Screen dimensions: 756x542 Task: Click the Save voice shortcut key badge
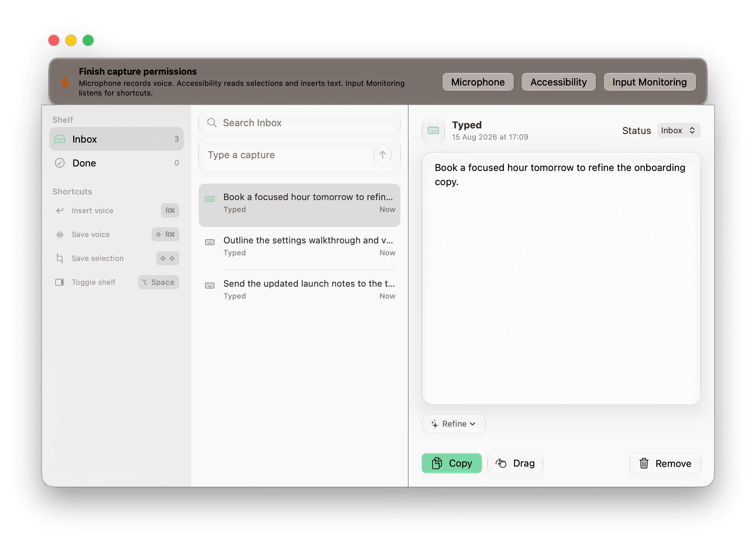pos(165,234)
